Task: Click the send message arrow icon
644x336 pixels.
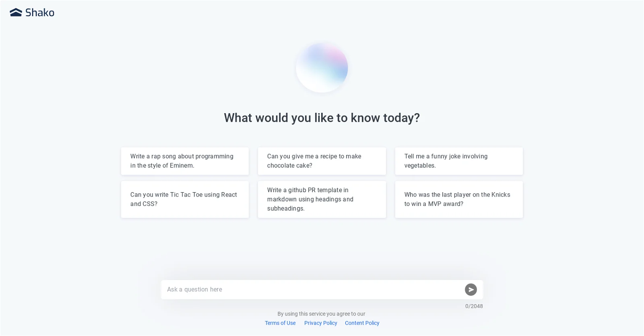Action: 471,289
